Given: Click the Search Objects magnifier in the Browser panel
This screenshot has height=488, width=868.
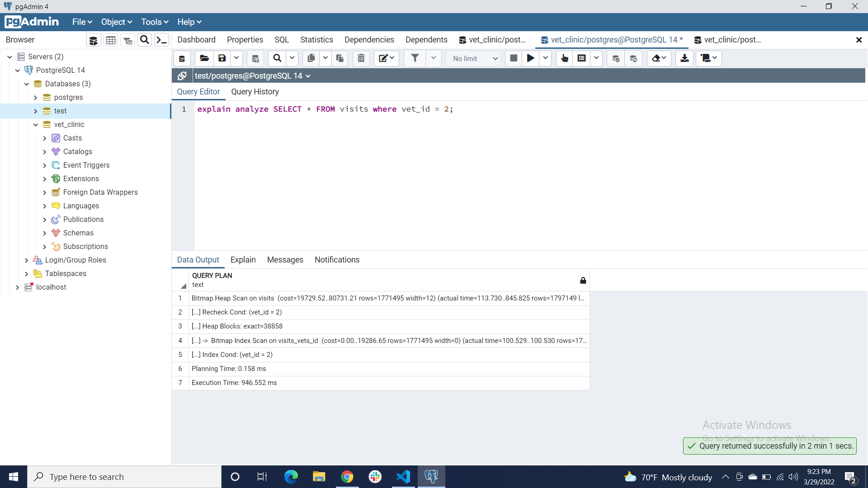Looking at the screenshot, I should [145, 40].
